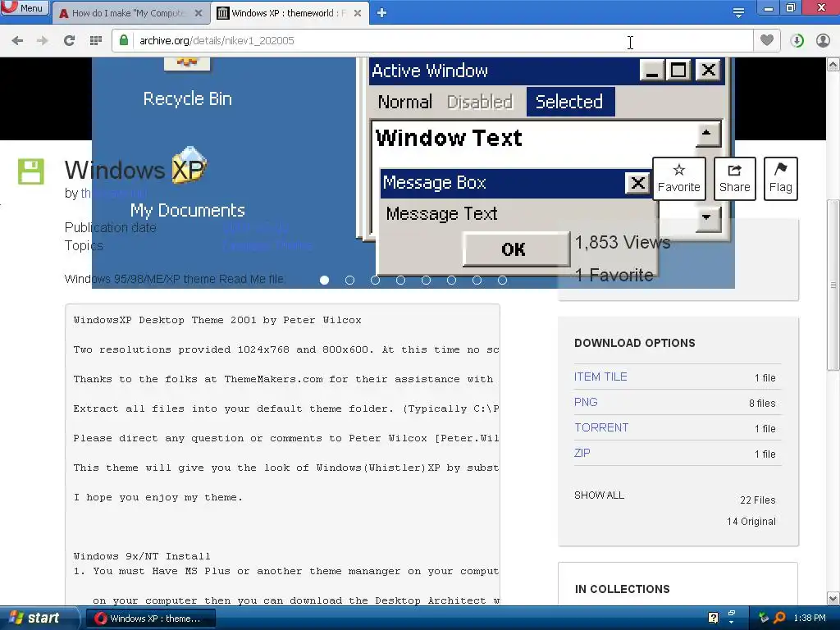Click the Safely Remove Hardware tray icon

(764, 618)
